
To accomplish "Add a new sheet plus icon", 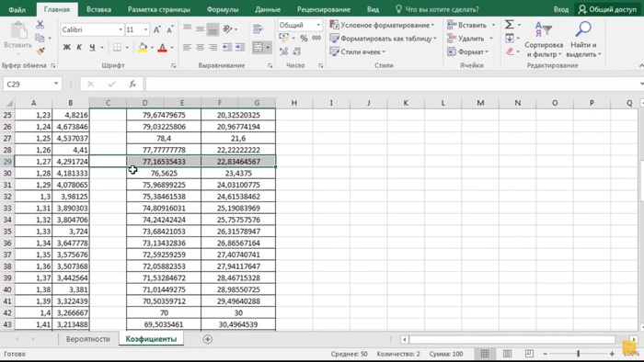I will pos(207,339).
